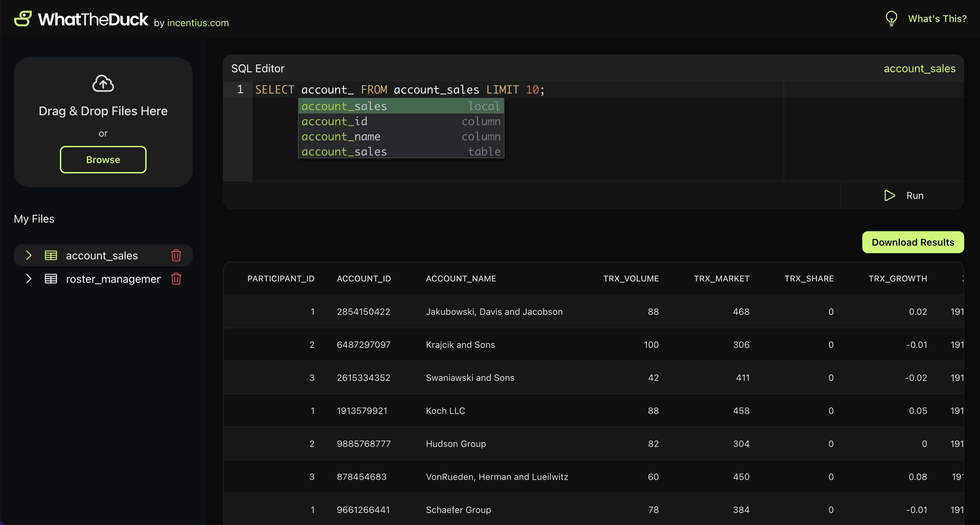The height and width of the screenshot is (525, 980).
Task: Click the cell 'Koch LLC'
Action: coord(445,411)
